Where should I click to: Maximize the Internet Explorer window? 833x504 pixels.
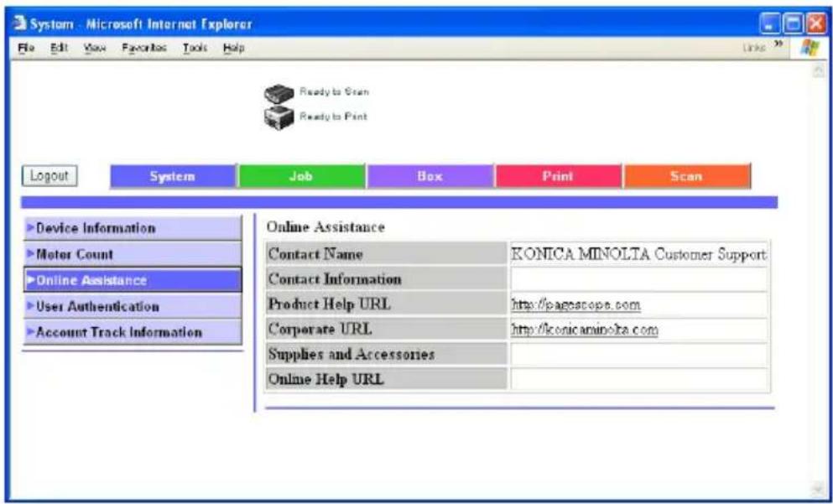tap(792, 23)
